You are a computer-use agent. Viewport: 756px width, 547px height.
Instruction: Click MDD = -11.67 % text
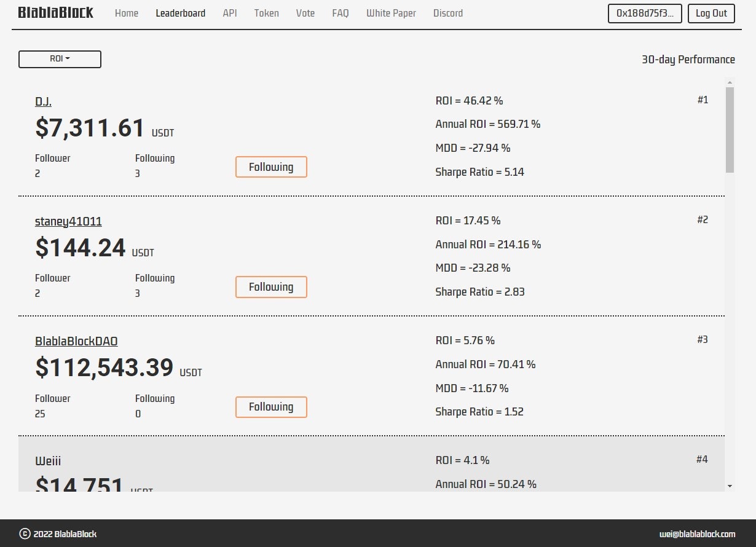(x=472, y=388)
